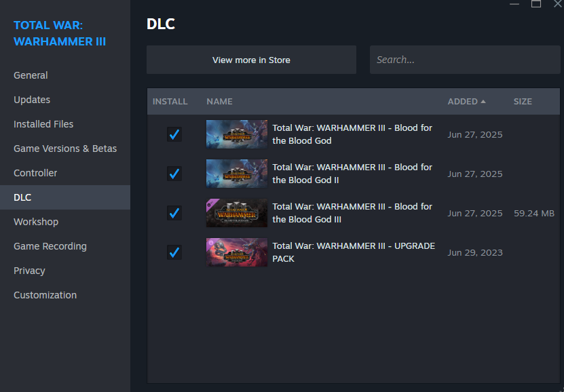Toggle install checkbox for Blood God II
The image size is (564, 392).
click(174, 174)
